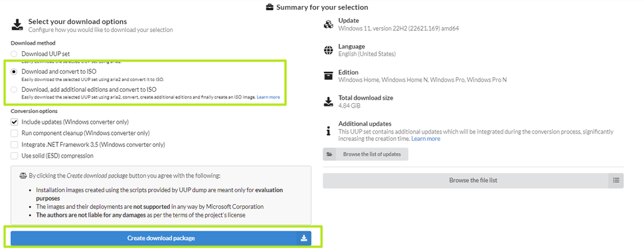
Task: Click the globe icon beside Language
Action: pos(328,50)
